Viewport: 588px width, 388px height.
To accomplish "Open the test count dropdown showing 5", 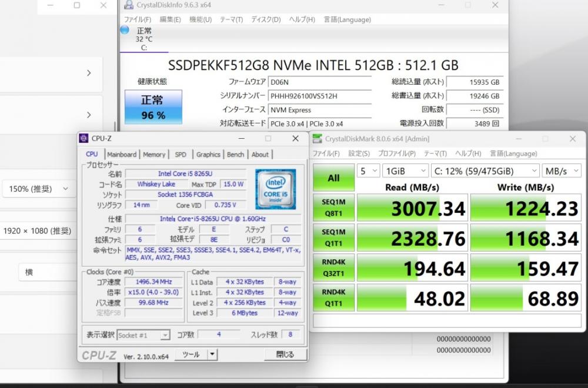I will tap(368, 171).
